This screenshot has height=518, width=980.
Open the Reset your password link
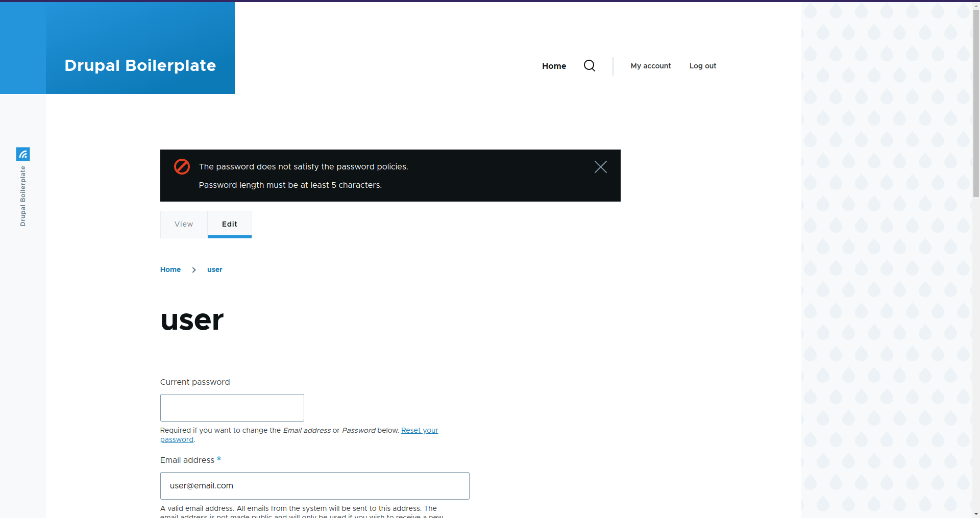pyautogui.click(x=419, y=430)
